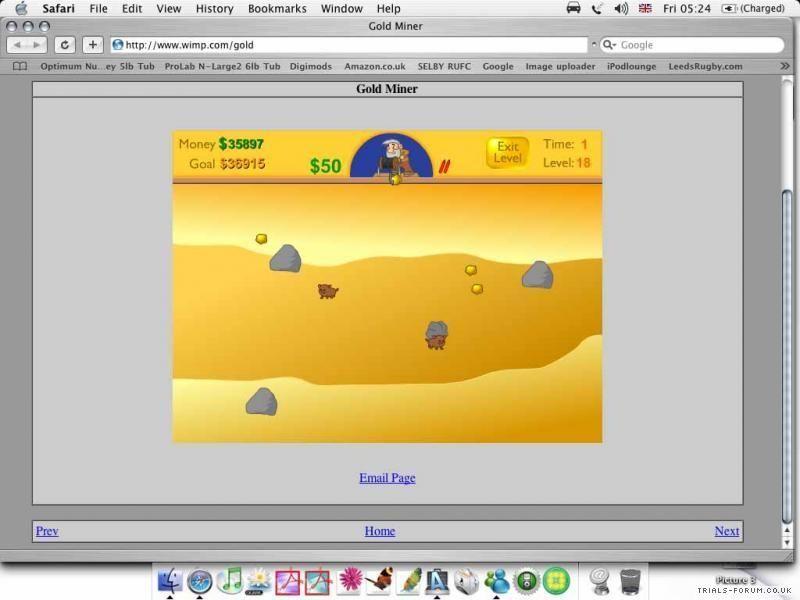Go to the Next page link
The width and height of the screenshot is (800, 600).
[x=727, y=531]
